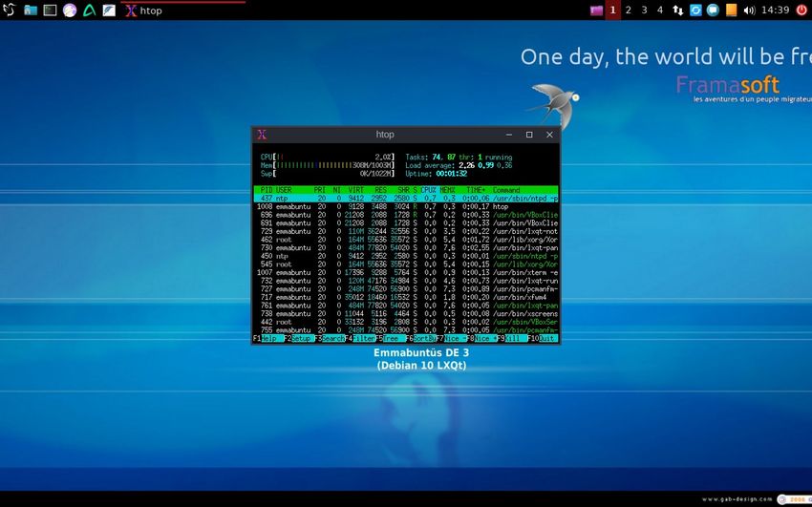Open the speech bubble tray icon
This screenshot has width=812, height=507.
click(x=713, y=10)
